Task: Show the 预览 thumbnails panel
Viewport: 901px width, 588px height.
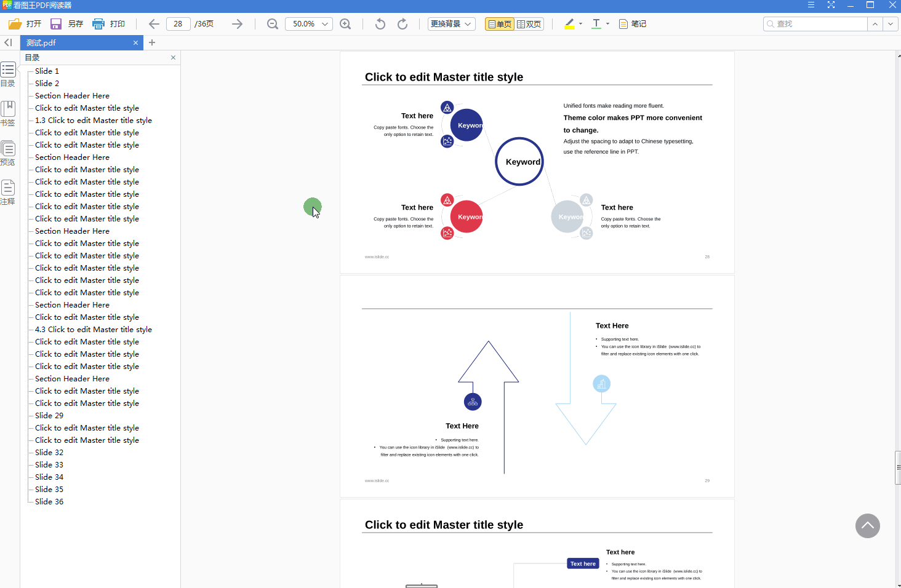Action: (x=8, y=153)
